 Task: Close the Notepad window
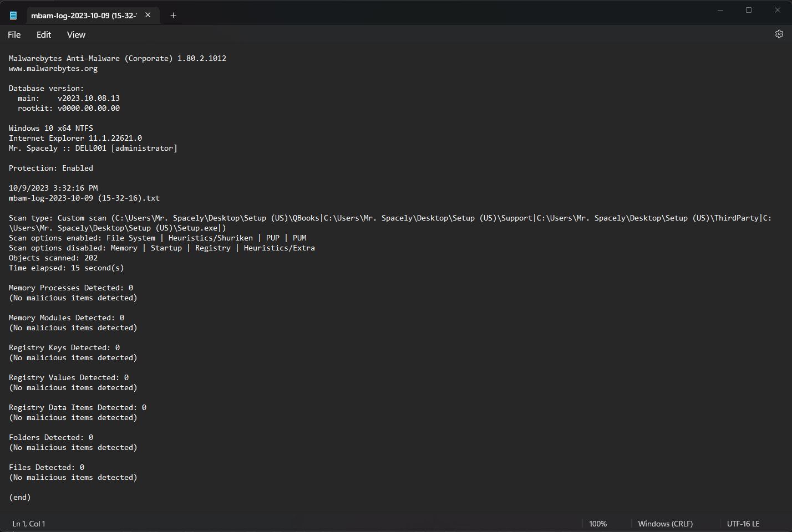[x=777, y=10]
